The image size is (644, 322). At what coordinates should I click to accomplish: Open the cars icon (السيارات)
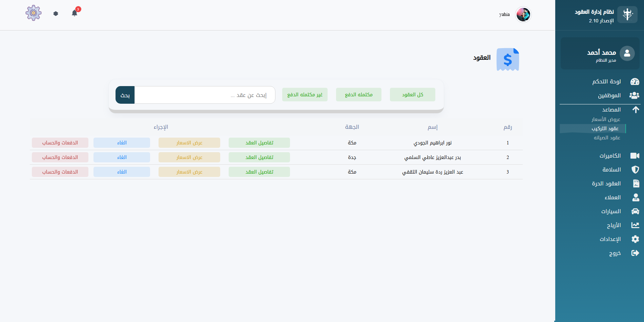tap(635, 211)
